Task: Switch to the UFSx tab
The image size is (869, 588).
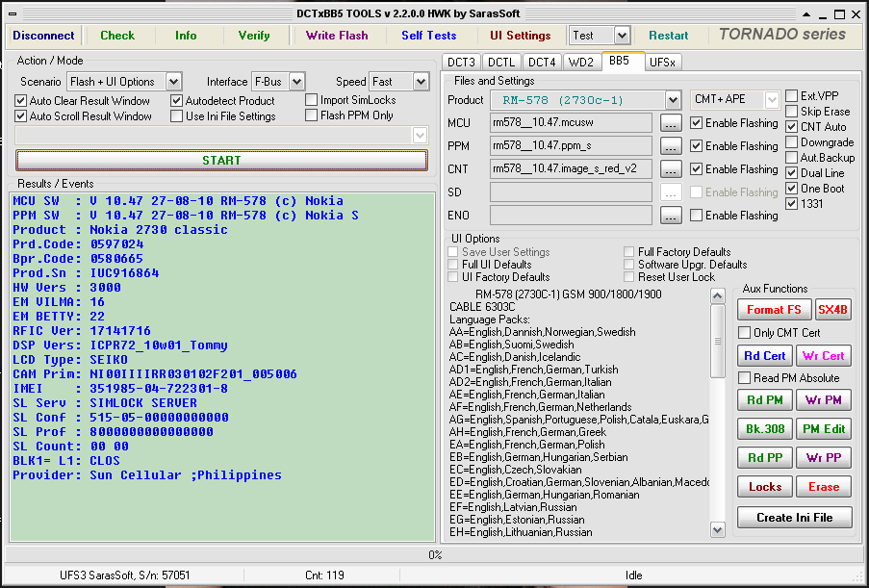Action: [662, 62]
